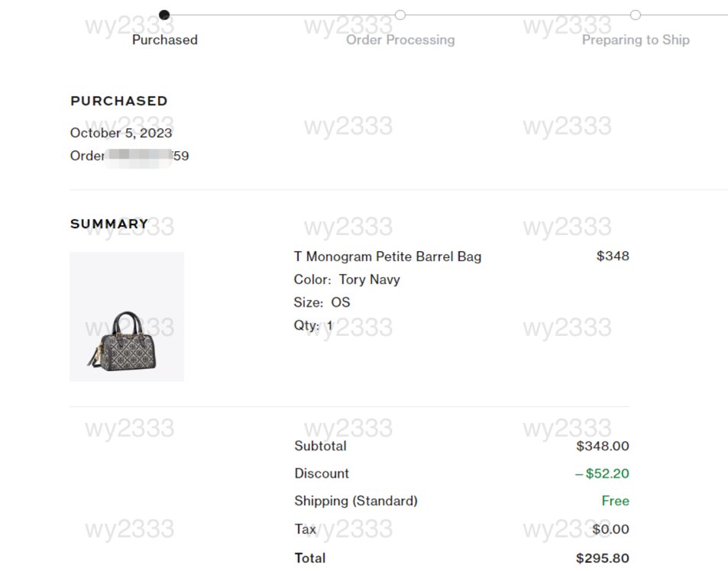Click the $348 item price
This screenshot has width=728, height=571.
[x=613, y=256]
